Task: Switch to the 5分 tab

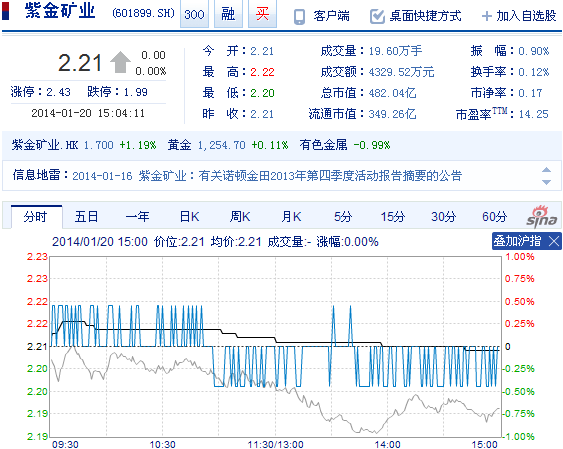Action: click(x=343, y=217)
